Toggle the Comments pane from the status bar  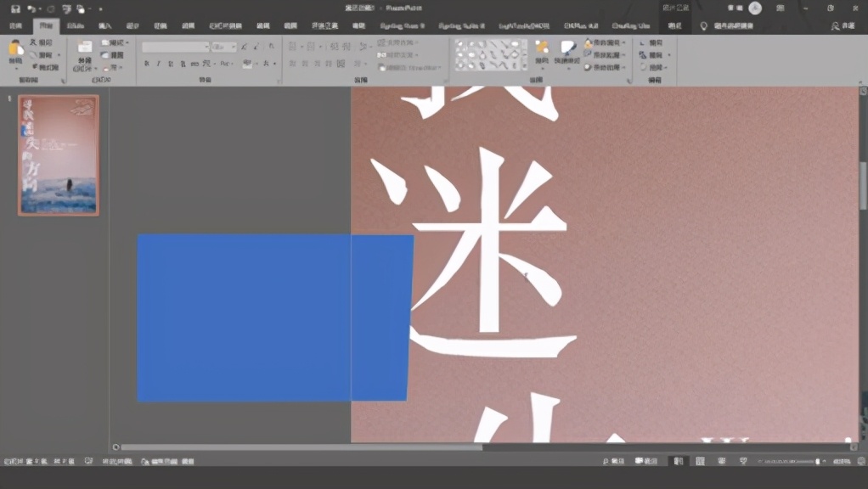[x=646, y=461]
